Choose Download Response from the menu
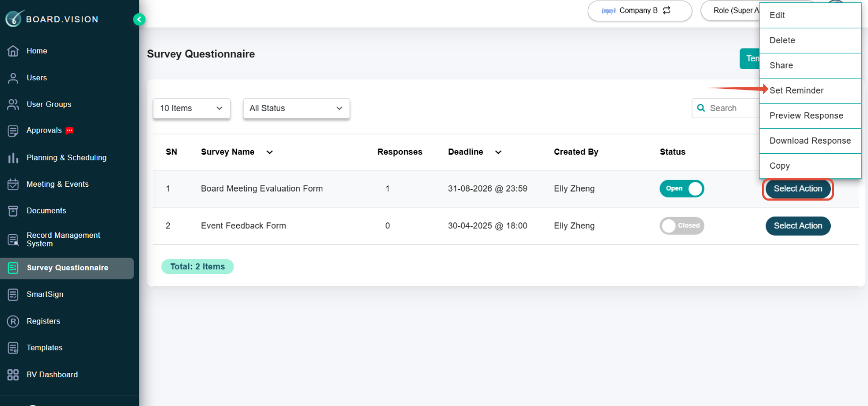Image resolution: width=868 pixels, height=406 pixels. (810, 141)
